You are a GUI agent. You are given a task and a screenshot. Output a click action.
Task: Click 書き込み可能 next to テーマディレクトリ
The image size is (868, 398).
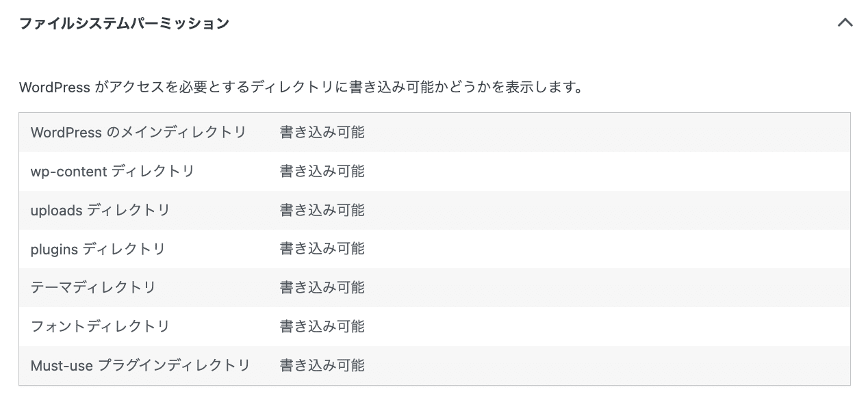321,287
